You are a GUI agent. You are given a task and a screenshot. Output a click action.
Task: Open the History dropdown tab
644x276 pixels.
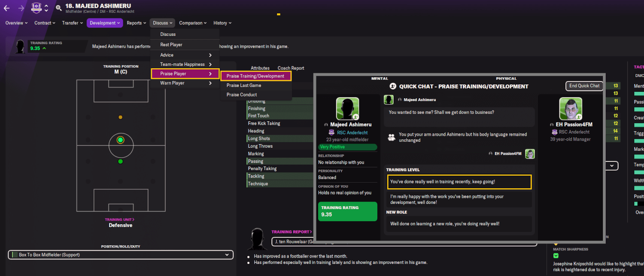pyautogui.click(x=222, y=23)
